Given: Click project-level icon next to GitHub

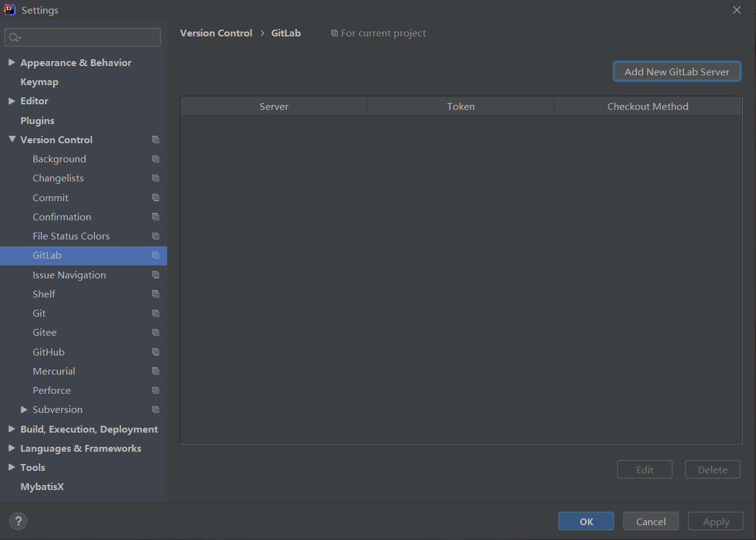Looking at the screenshot, I should coord(155,352).
